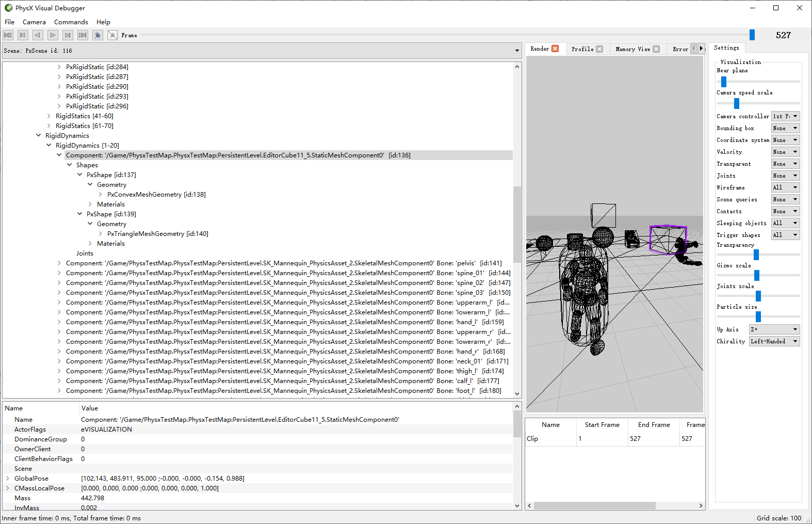Close the Memory View tab
Image resolution: width=812 pixels, height=524 pixels.
click(x=656, y=49)
